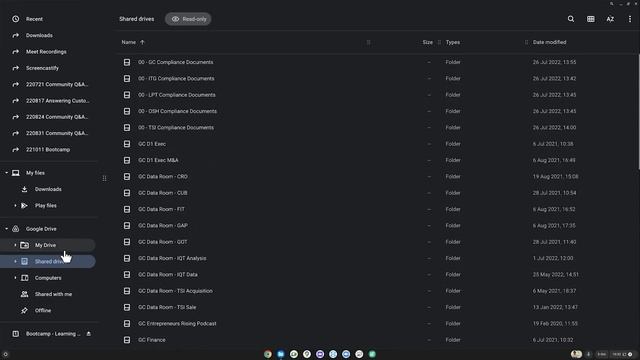Select Downloads under My files
The width and height of the screenshot is (640, 360).
[49, 189]
